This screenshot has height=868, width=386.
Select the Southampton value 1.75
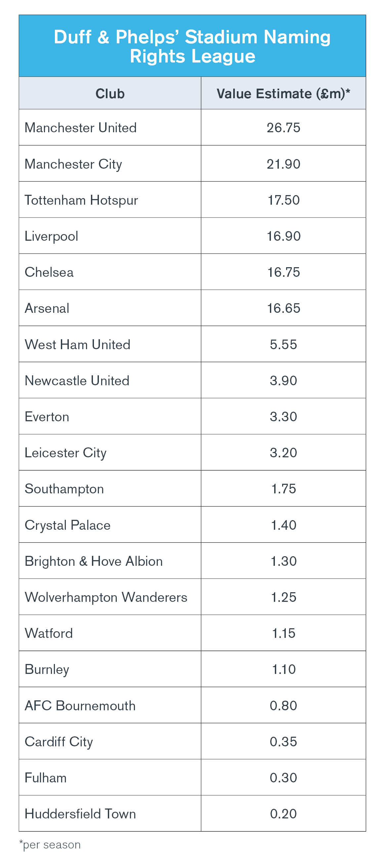click(x=283, y=489)
